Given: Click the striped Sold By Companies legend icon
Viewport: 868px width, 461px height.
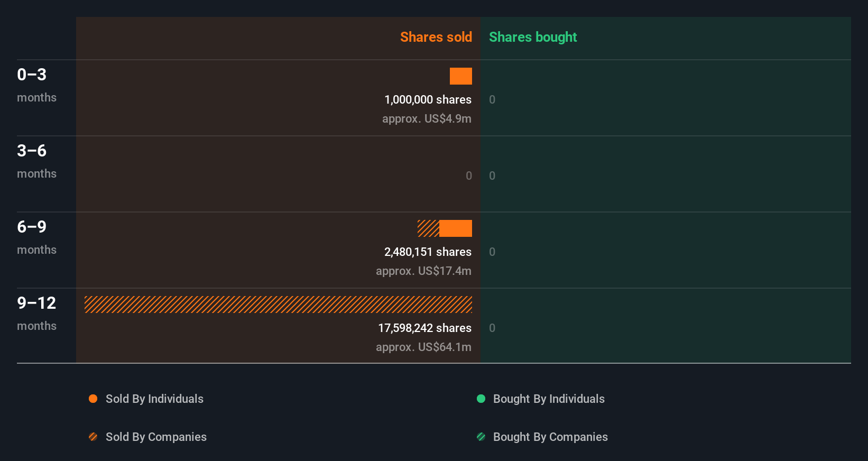Looking at the screenshot, I should click(x=93, y=437).
